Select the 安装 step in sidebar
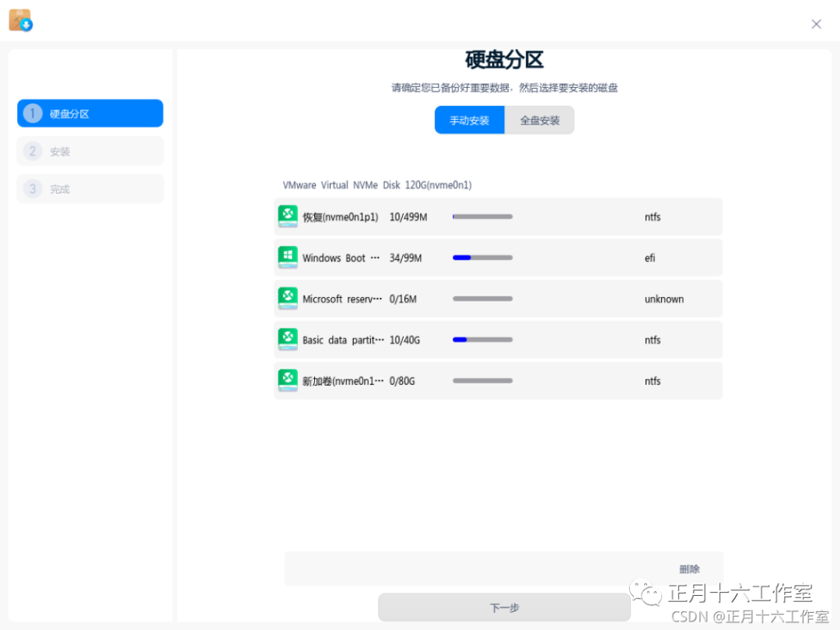Screen dimensions: 840x630 click(89, 150)
